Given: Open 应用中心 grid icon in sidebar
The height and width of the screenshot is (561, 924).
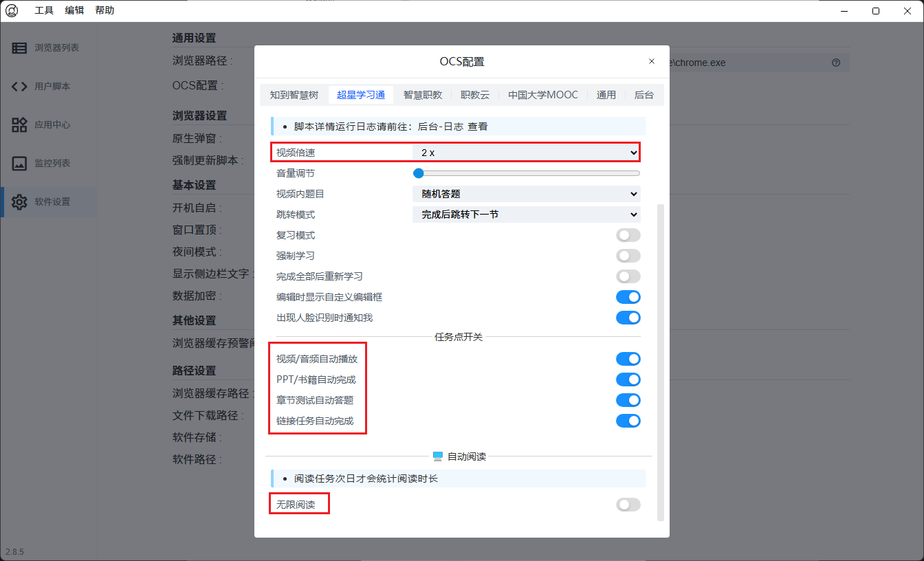Looking at the screenshot, I should 19,125.
